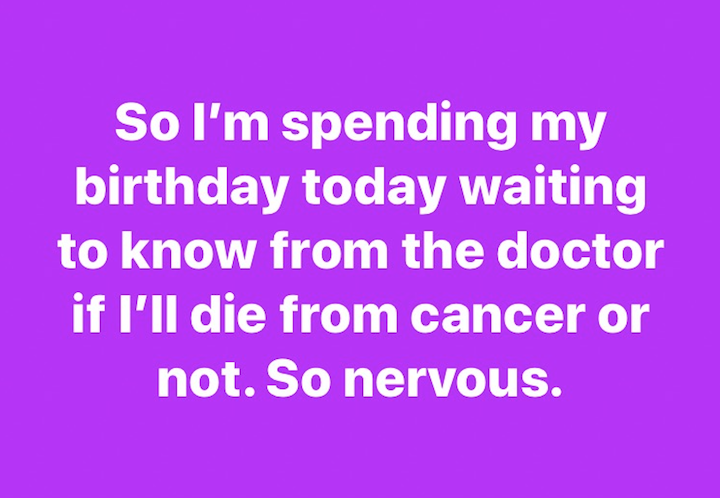Click the contraction "I'm" in the post
The height and width of the screenshot is (498, 720).
pos(231,124)
